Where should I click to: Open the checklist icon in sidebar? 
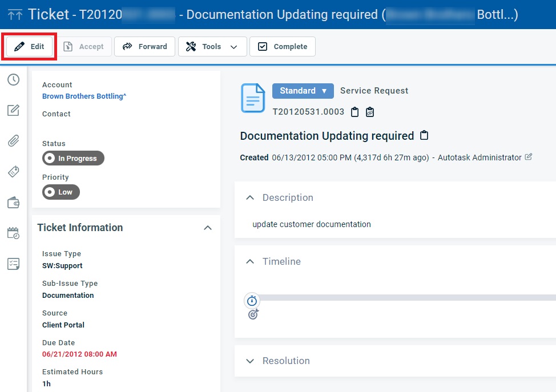tap(13, 264)
